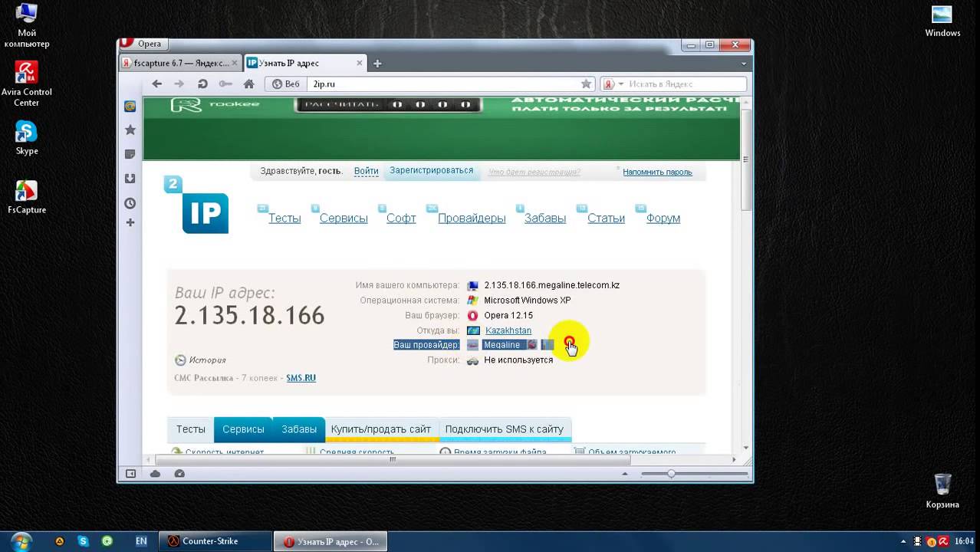The image size is (980, 552).
Task: Open the FsCapture desktop icon
Action: 27,197
